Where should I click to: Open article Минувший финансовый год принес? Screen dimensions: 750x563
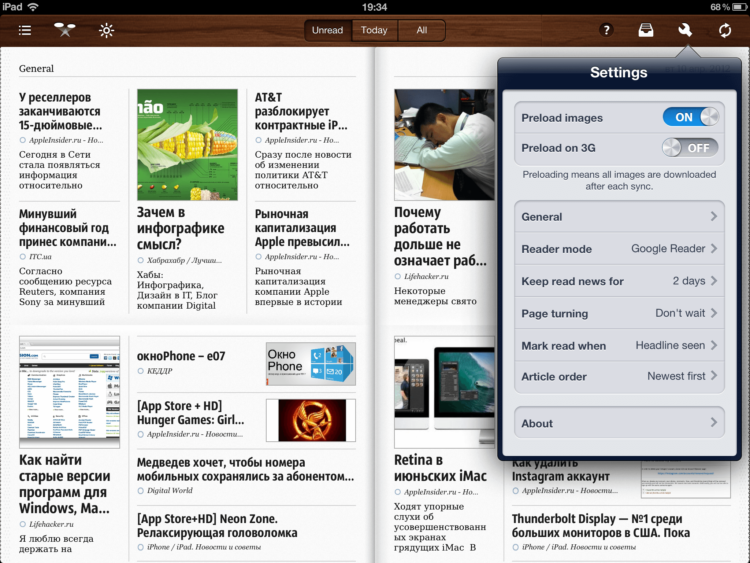(x=67, y=228)
